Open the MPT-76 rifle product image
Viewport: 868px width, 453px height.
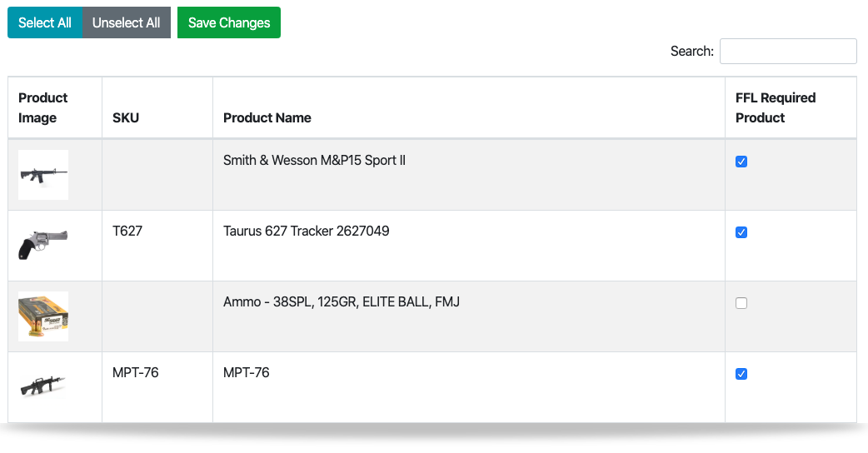(43, 387)
